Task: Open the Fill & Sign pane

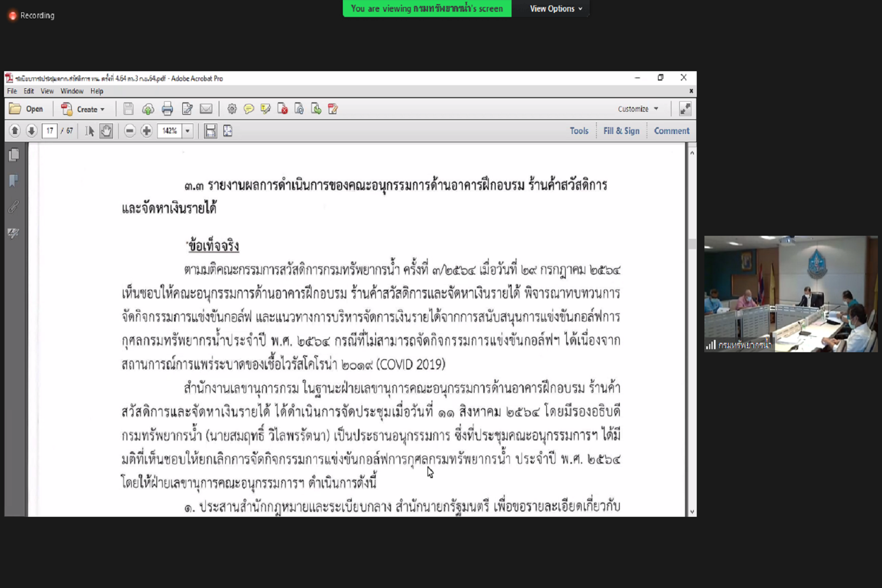Action: click(x=622, y=131)
